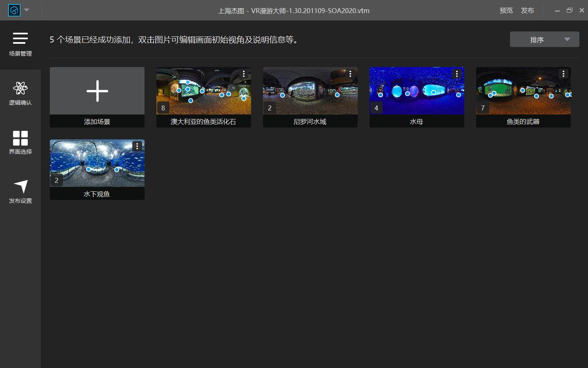The image size is (588, 368).
Task: Click 发布 to publish the tour
Action: point(527,10)
